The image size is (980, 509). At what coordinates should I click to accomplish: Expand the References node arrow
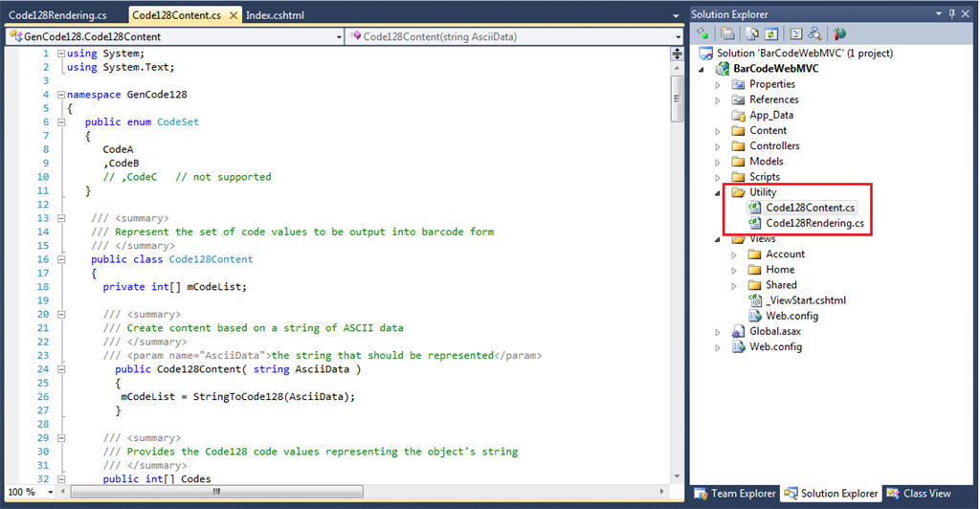pyautogui.click(x=718, y=100)
